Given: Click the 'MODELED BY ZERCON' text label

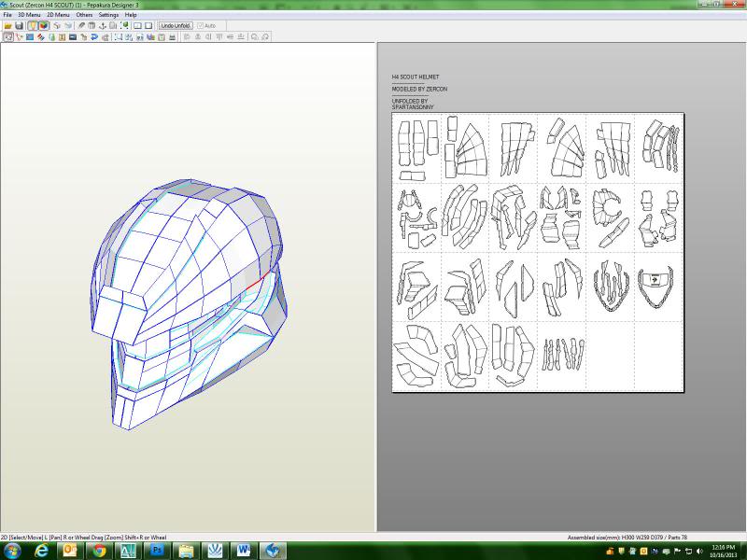Looking at the screenshot, I should pos(419,89).
